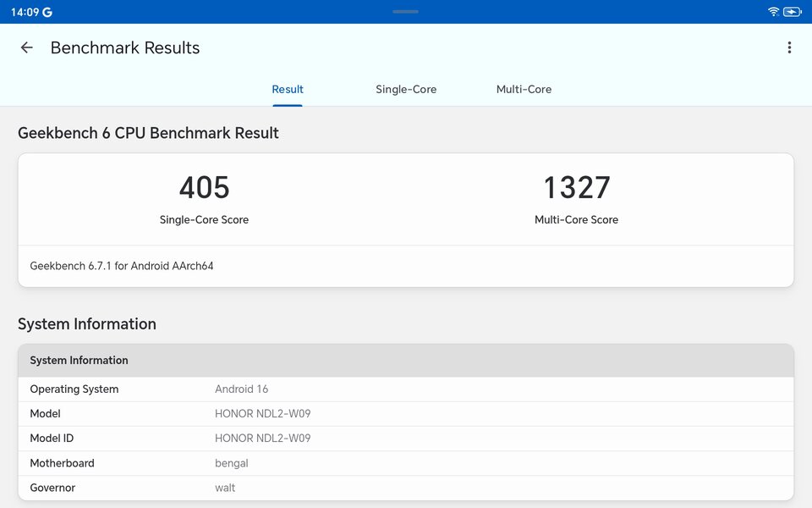Tap the 14:09 clock in status bar
The image size is (812, 508).
[25, 12]
